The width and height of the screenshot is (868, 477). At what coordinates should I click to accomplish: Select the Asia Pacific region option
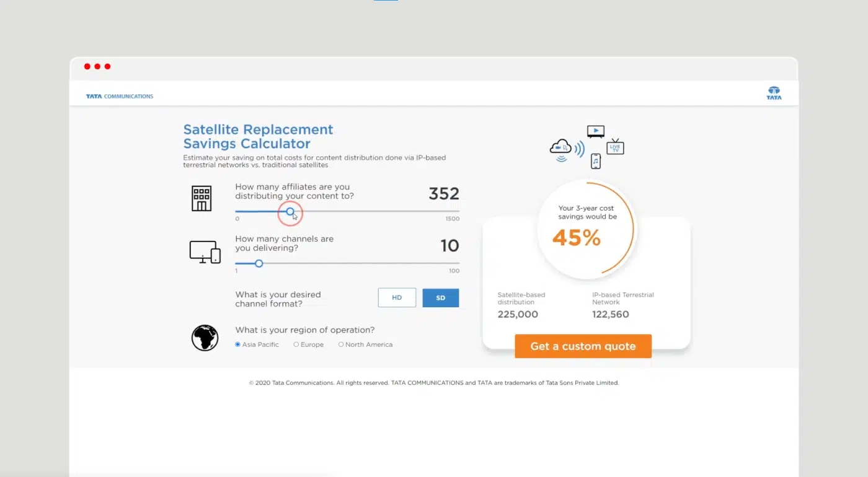click(257, 344)
